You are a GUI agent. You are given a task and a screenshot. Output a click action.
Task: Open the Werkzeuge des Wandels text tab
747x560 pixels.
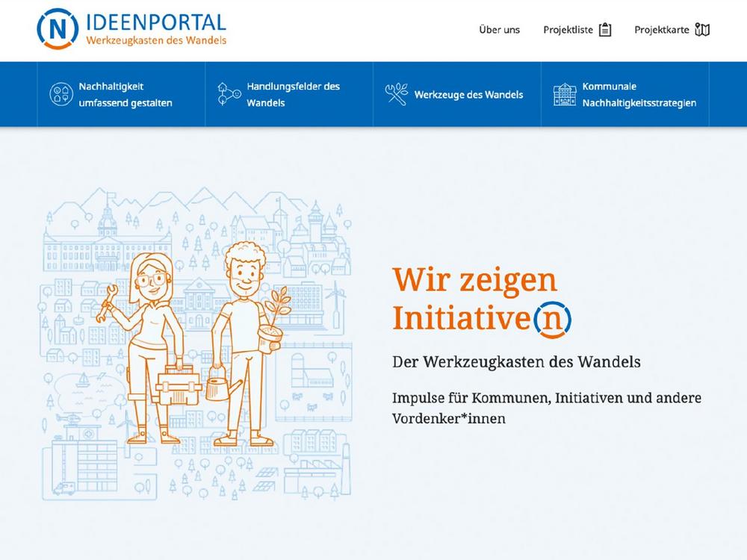pyautogui.click(x=468, y=95)
